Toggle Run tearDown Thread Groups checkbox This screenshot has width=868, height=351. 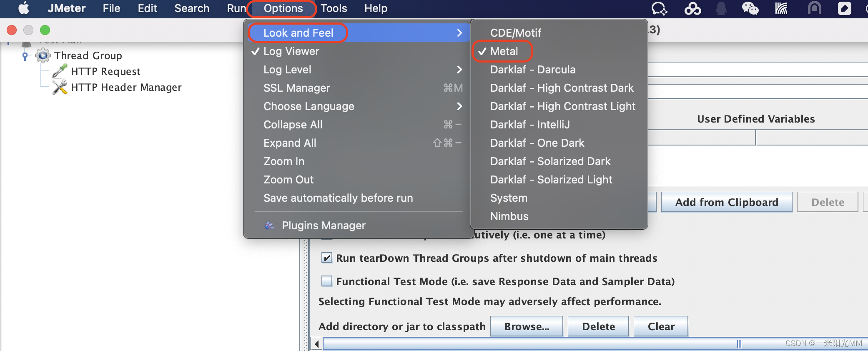(327, 258)
